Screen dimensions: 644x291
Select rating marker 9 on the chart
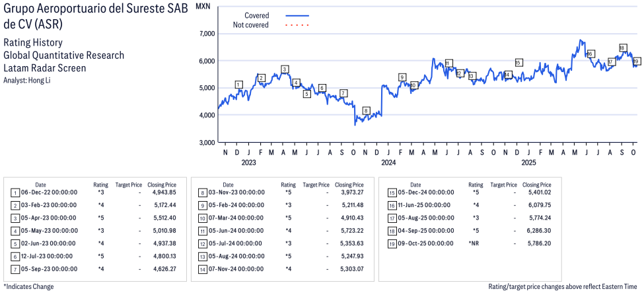click(402, 77)
